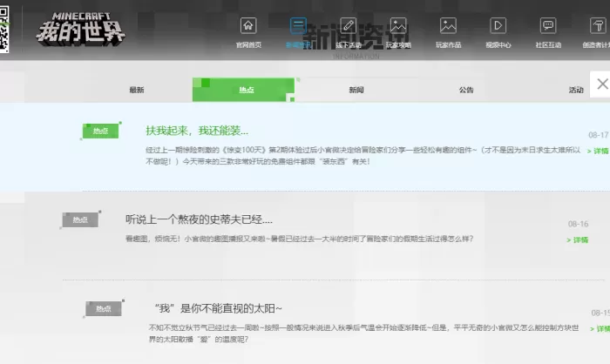Open the 玩家攻略 image icon
The height and width of the screenshot is (364, 610).
[x=398, y=25]
